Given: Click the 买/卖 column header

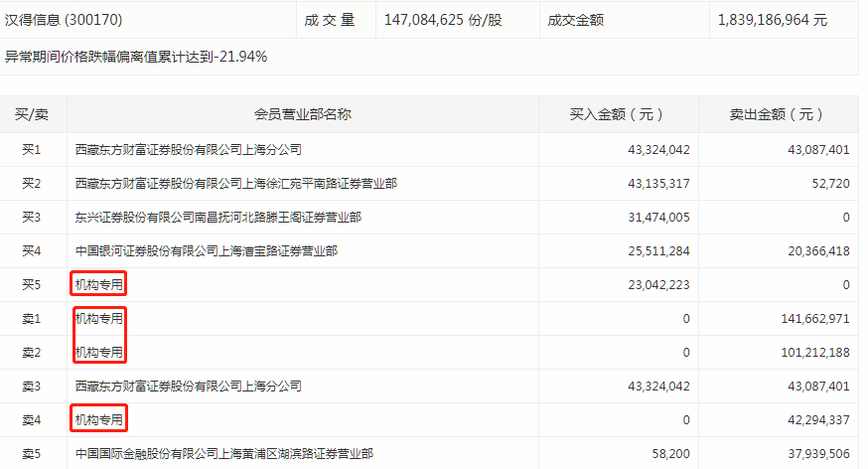Looking at the screenshot, I should pos(32,114).
